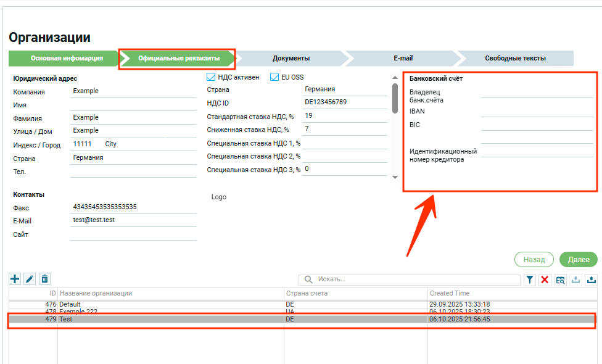This screenshot has height=364, width=602.
Task: Click the IBAN input field
Action: 537,112
